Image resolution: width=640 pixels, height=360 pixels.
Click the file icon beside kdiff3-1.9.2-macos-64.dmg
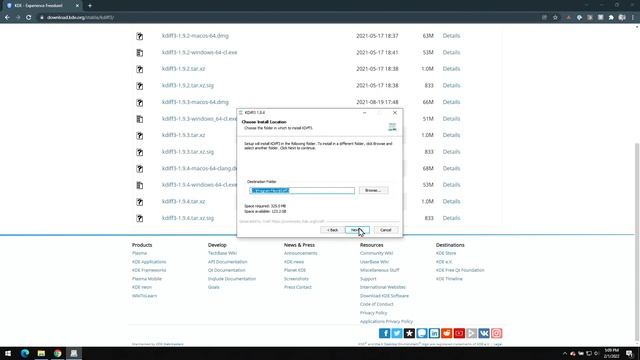point(140,36)
